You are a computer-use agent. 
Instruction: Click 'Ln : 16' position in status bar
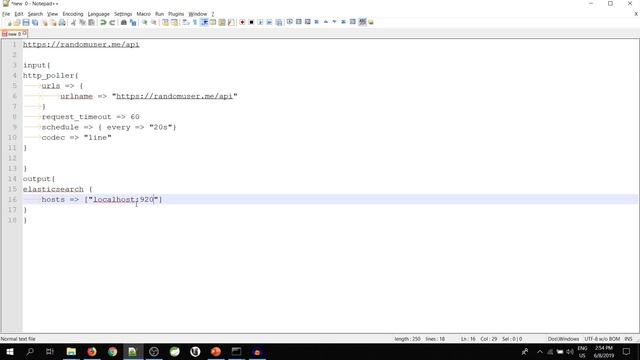[x=468, y=339]
